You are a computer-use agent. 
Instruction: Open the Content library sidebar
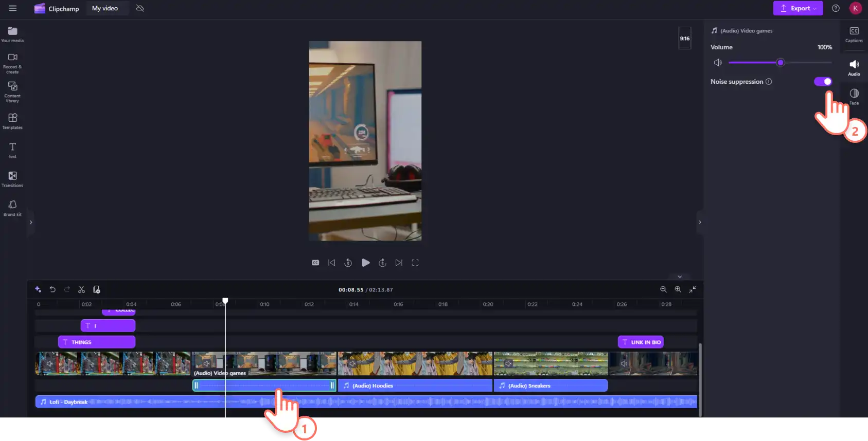coord(12,92)
